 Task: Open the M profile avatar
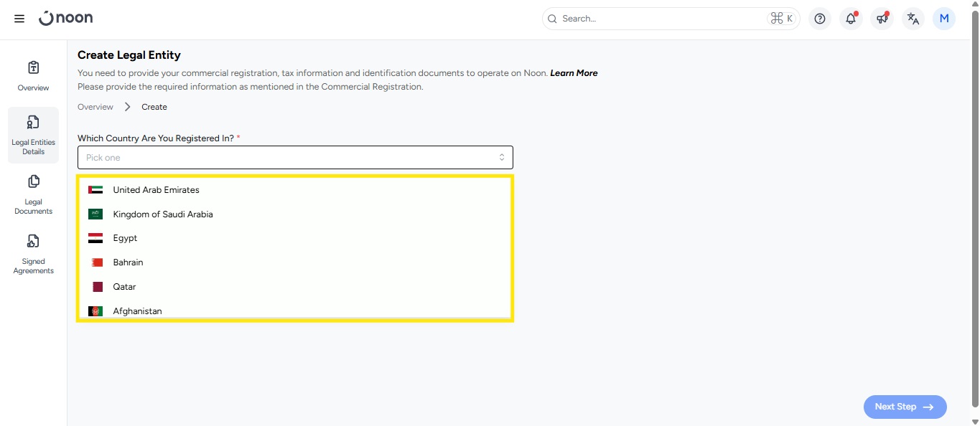click(x=943, y=19)
